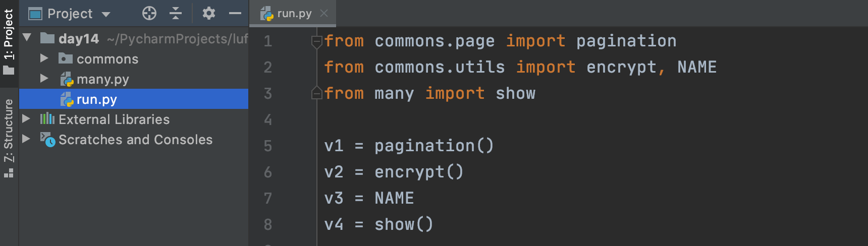
Task: Click the collapse all icon in Project panel
Action: pos(176,13)
